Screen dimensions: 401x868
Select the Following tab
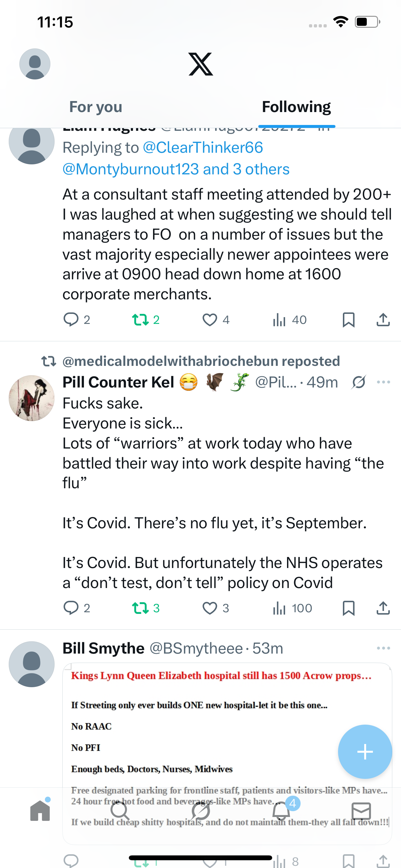point(296,107)
